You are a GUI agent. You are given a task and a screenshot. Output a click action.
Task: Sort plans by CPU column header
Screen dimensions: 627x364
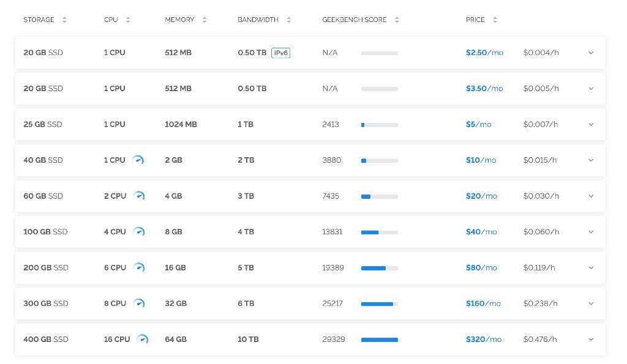128,20
